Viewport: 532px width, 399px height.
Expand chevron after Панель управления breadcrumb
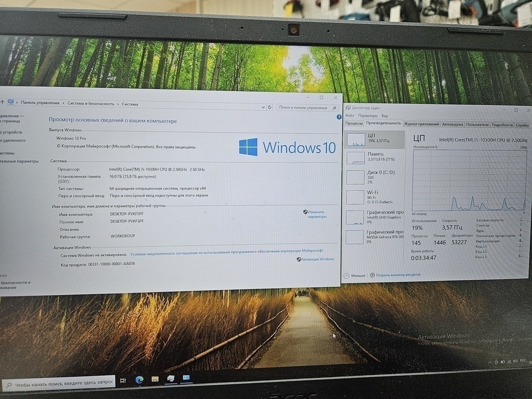click(x=63, y=103)
